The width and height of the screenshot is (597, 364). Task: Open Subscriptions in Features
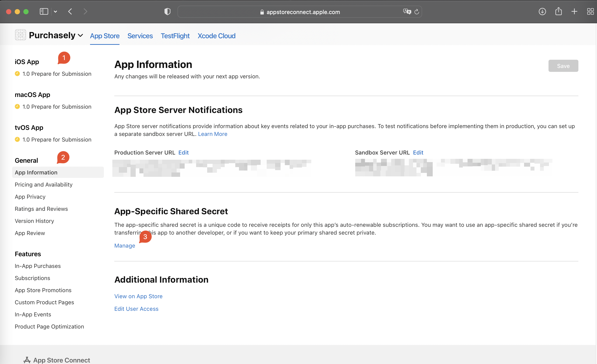click(x=32, y=278)
